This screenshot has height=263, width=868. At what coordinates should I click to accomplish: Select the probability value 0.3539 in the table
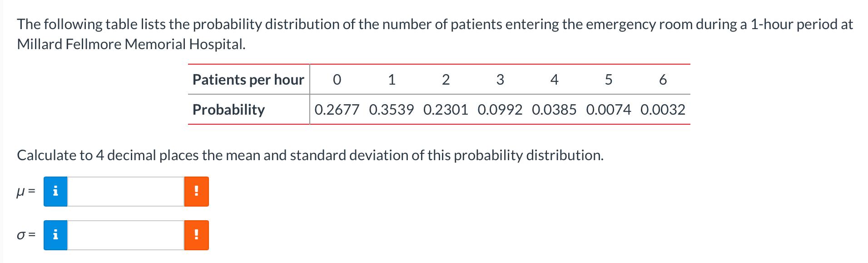(392, 109)
